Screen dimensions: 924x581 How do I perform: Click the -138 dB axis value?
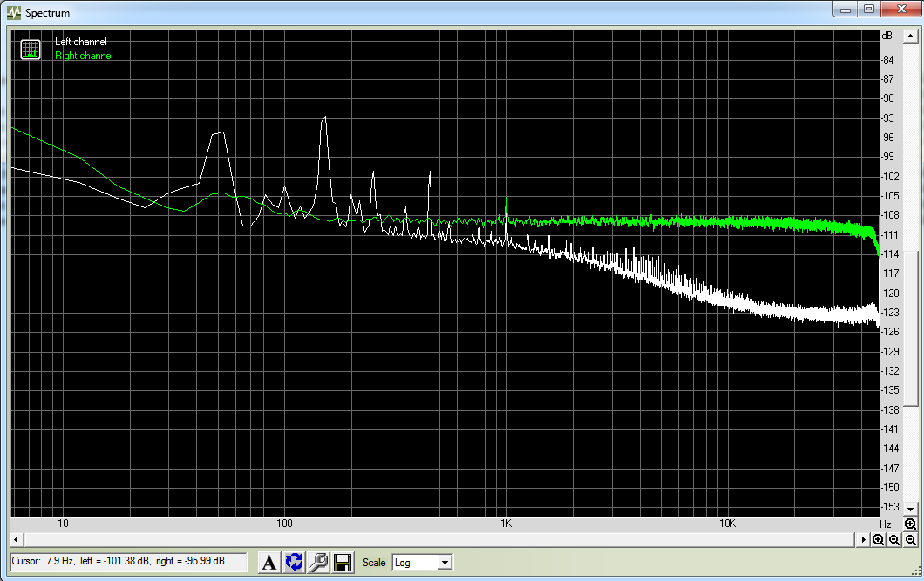coord(889,409)
